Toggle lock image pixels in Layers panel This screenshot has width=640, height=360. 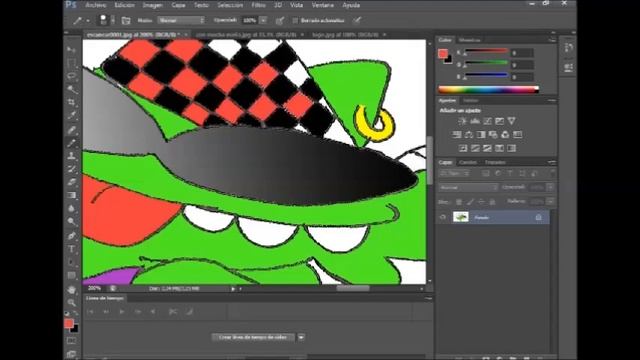click(470, 201)
